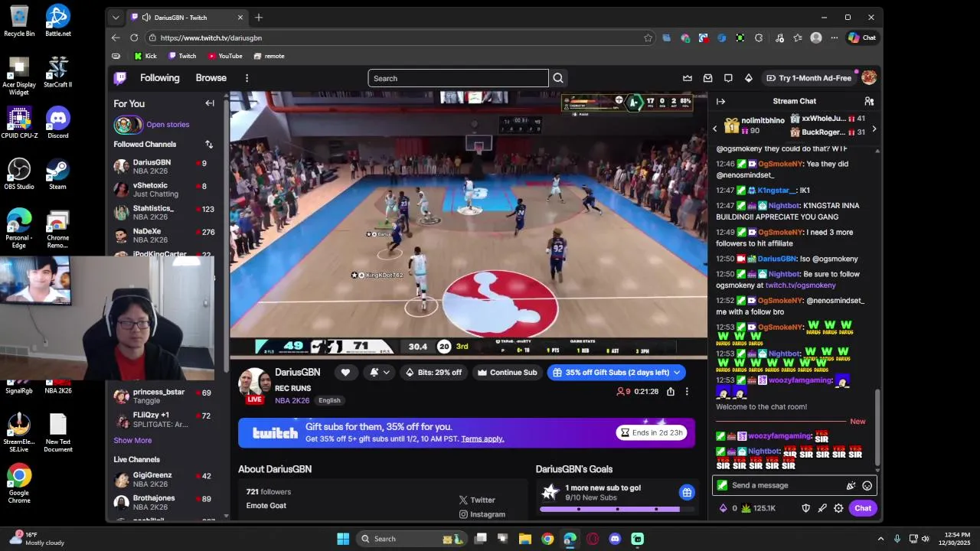Collapse the For You sidebar
980x551 pixels.
[x=210, y=103]
